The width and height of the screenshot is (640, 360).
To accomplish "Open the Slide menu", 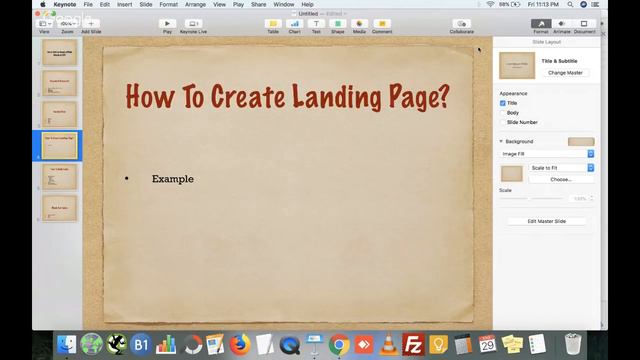I will click(x=146, y=4).
